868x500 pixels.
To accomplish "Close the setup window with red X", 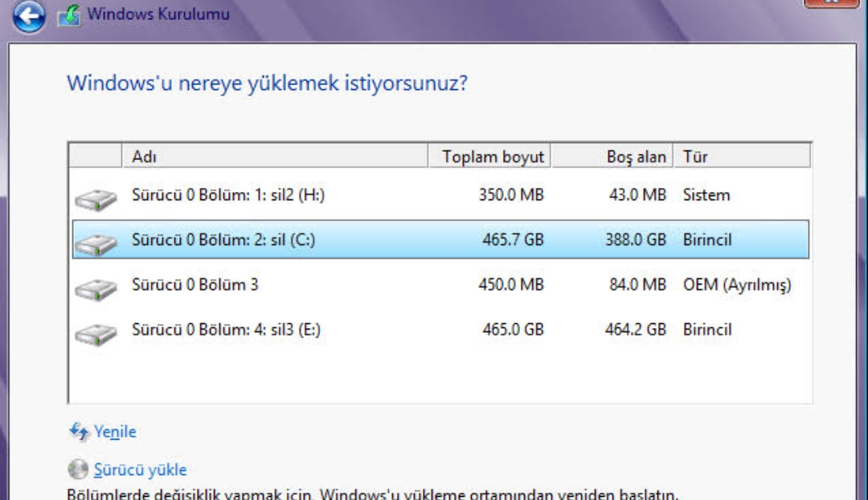I will pos(832,3).
